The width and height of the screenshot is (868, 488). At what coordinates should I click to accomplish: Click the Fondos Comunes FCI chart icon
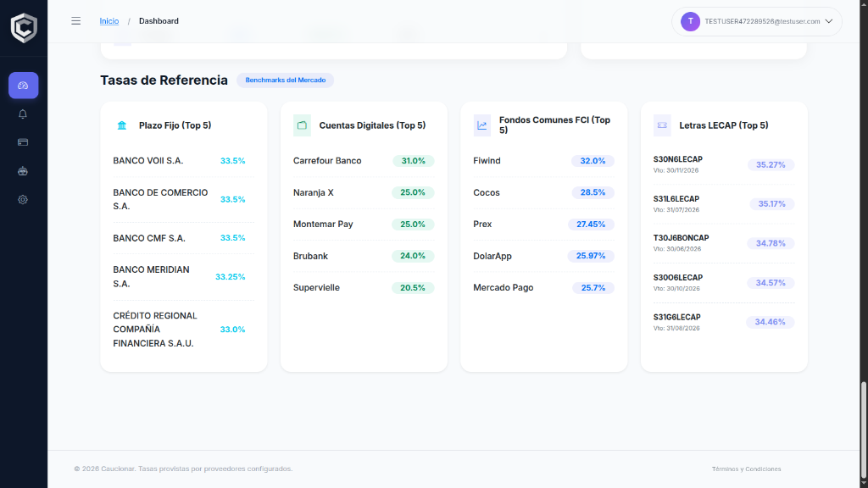(x=482, y=125)
